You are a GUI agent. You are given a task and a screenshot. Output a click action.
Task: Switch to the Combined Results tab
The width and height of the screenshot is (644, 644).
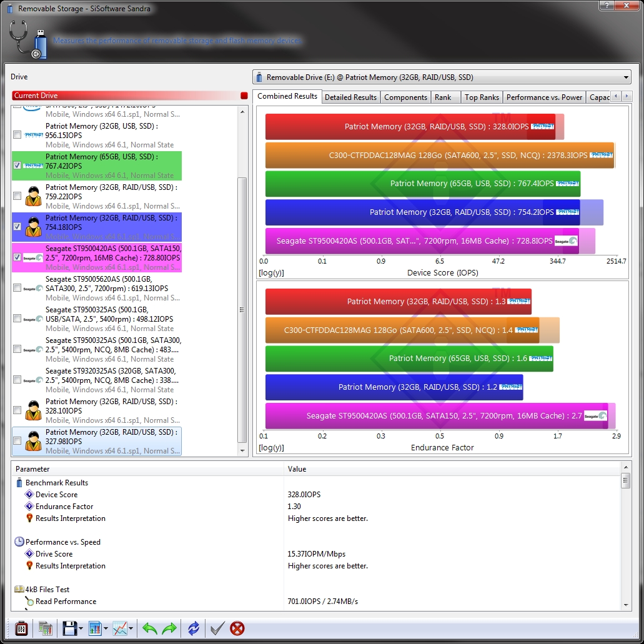point(287,96)
